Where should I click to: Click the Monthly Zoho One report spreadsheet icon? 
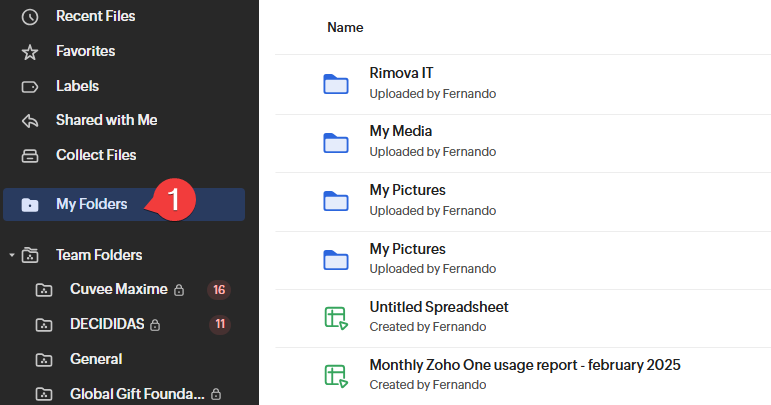335,375
